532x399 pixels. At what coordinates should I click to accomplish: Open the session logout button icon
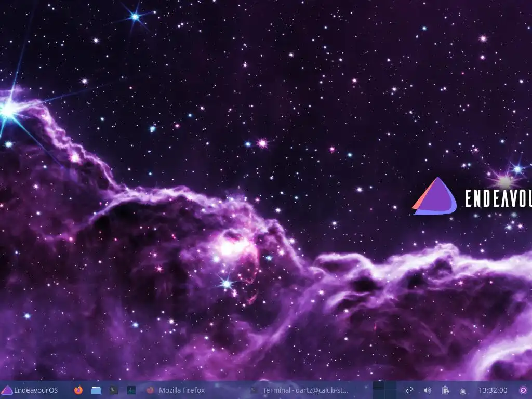[524, 390]
